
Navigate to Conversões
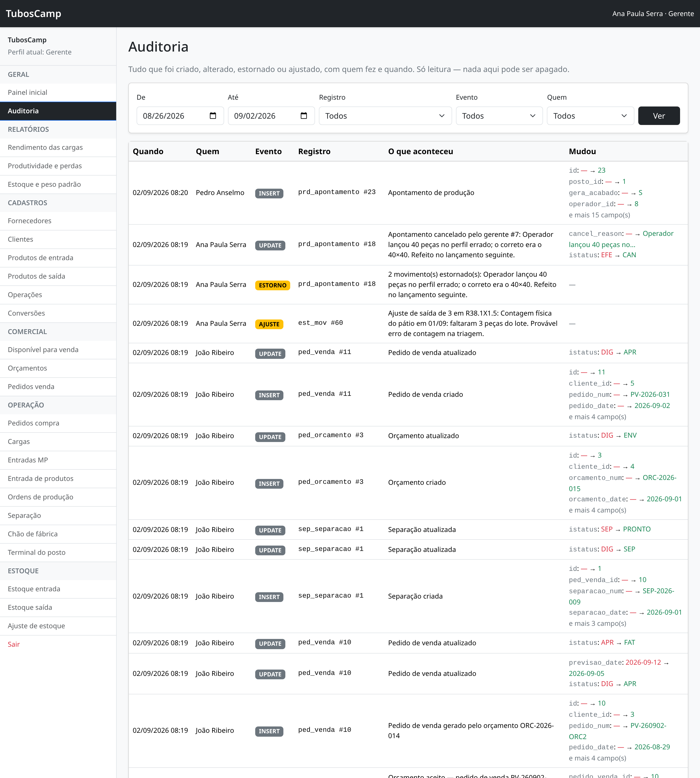coord(58,313)
